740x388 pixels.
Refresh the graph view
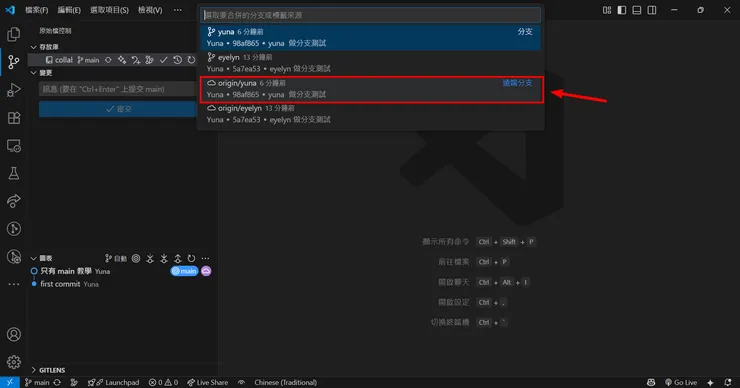tap(191, 258)
